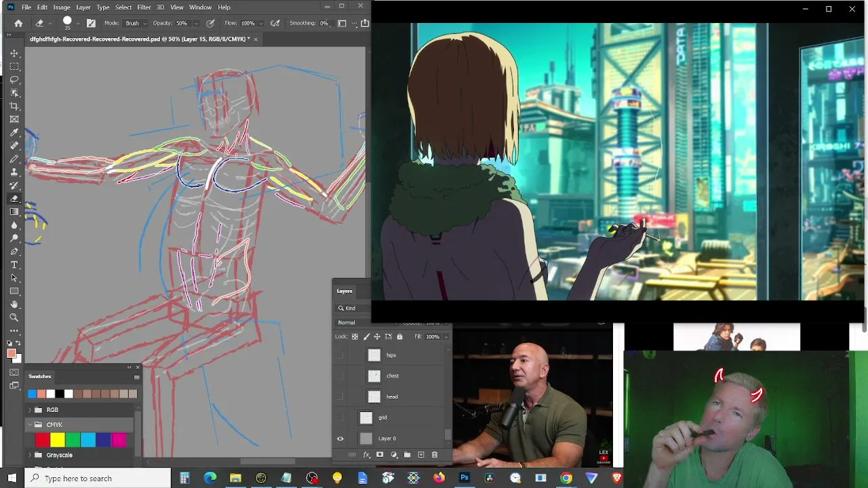The width and height of the screenshot is (868, 488).
Task: Select the Eraser tool in the left toolbar
Action: coord(14,199)
